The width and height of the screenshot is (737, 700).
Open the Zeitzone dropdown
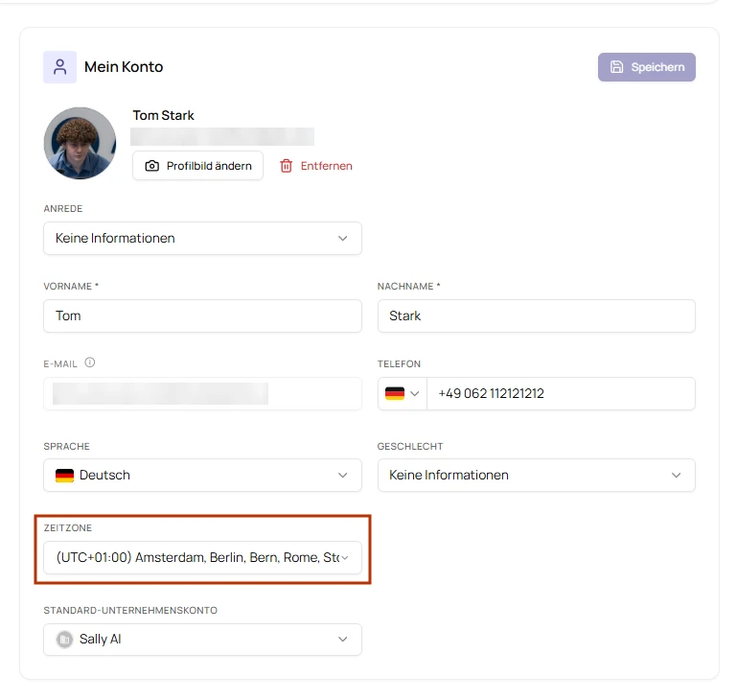[x=202, y=557]
